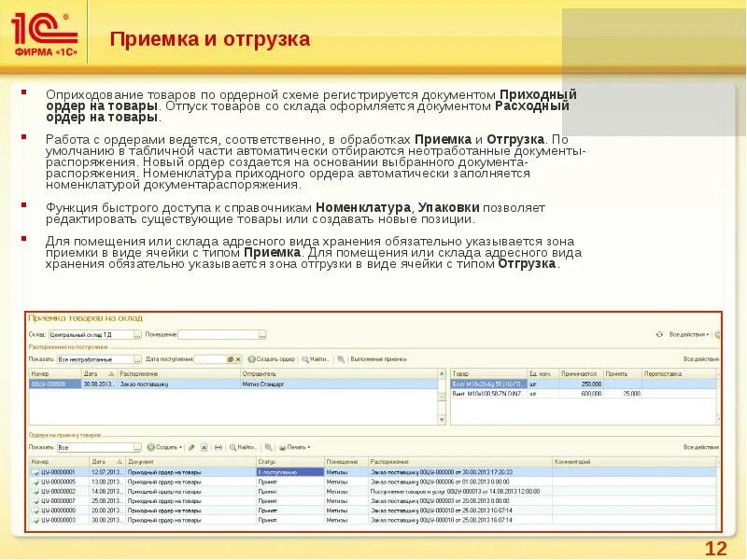Expand the Создать dropdown in orders toolbar

tap(180, 447)
